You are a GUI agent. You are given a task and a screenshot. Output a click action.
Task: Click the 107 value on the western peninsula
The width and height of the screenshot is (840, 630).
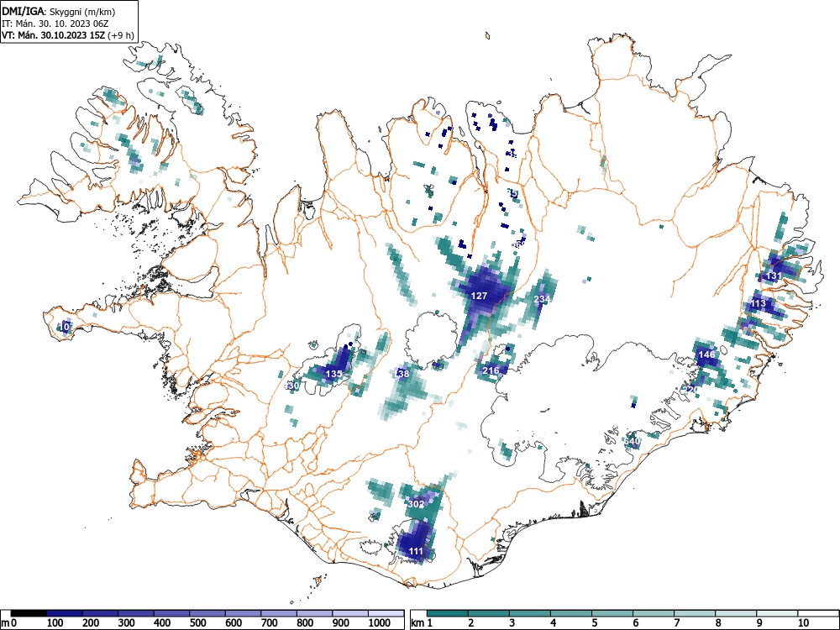(66, 327)
